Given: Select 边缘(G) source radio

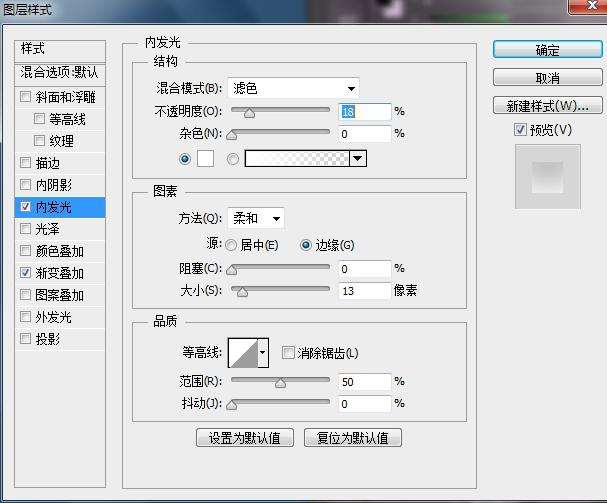Looking at the screenshot, I should tap(306, 245).
